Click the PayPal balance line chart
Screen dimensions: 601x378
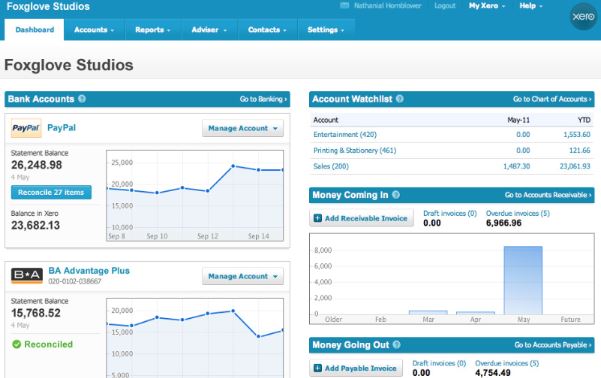coord(195,196)
